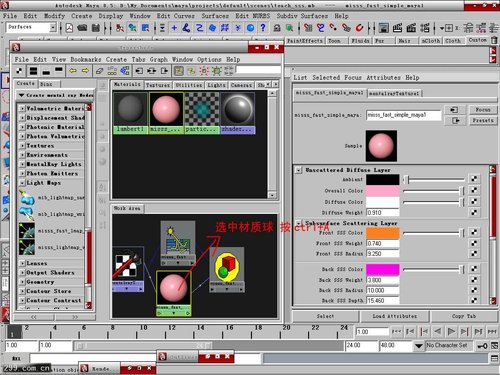
Task: Click map button next to Ambient
Action: click(474, 179)
